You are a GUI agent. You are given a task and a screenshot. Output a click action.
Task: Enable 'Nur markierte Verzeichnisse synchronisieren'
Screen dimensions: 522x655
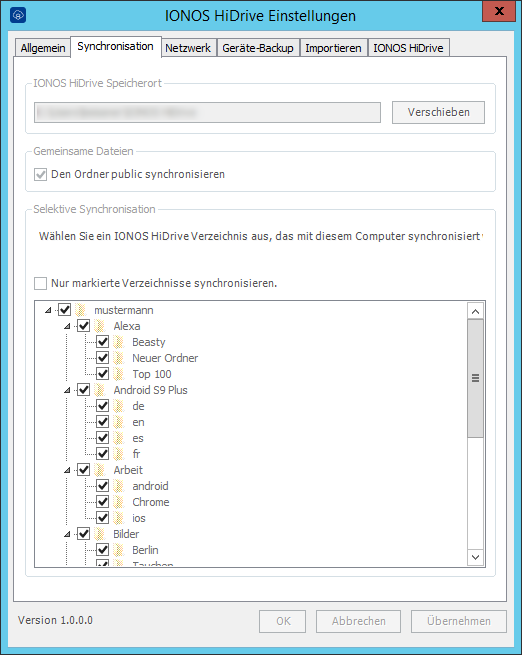coord(41,283)
